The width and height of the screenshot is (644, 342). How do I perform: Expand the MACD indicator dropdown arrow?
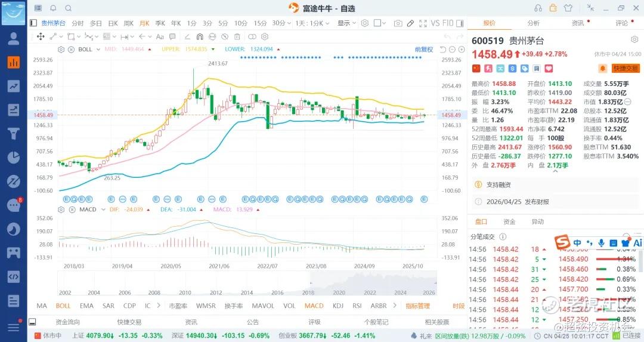103,209
